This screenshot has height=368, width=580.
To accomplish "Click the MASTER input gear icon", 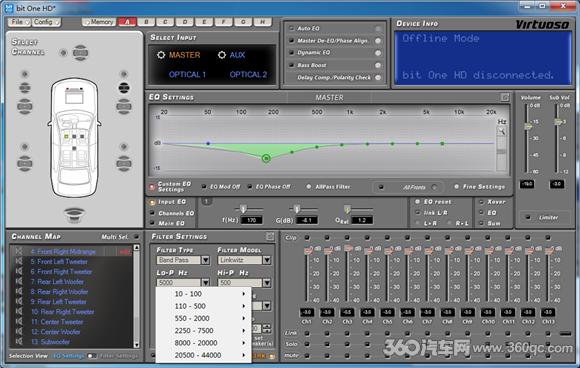I will pyautogui.click(x=161, y=55).
